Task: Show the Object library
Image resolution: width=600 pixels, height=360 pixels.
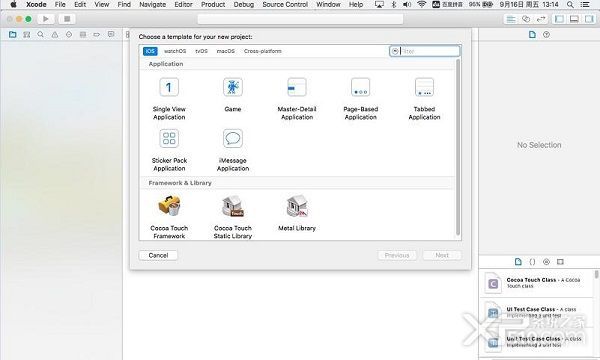Action: click(546, 262)
